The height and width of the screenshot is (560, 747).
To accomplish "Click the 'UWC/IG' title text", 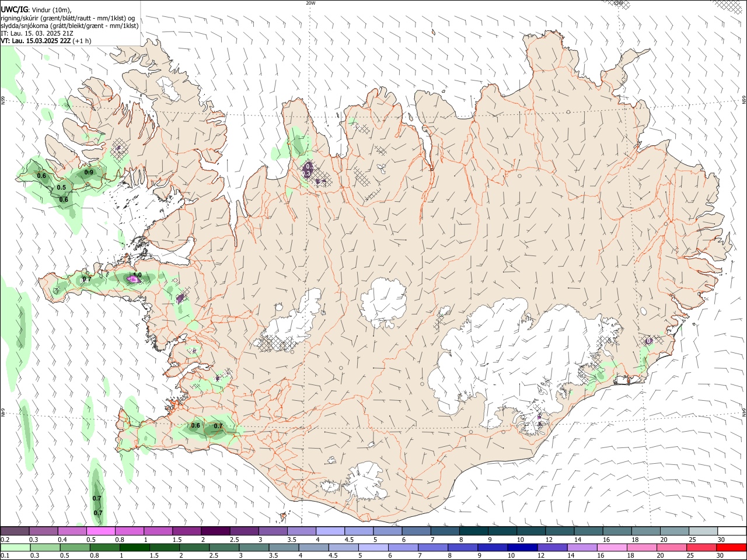I will (14, 10).
